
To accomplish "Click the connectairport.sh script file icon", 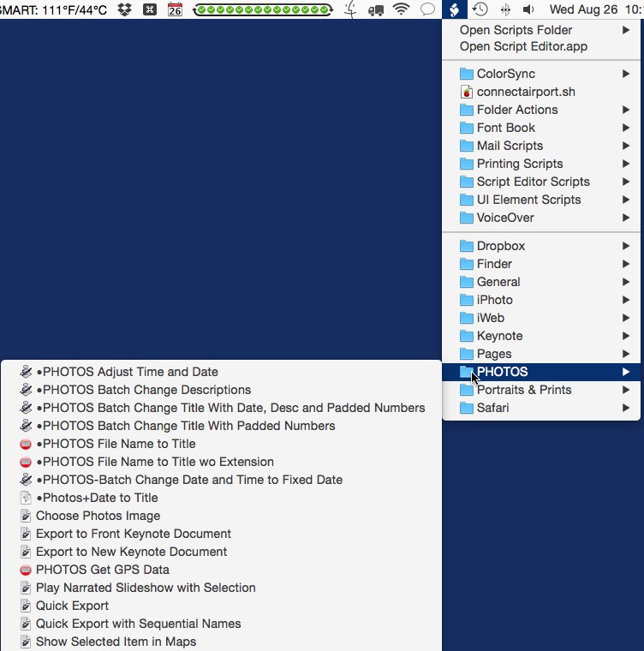I will click(x=467, y=92).
